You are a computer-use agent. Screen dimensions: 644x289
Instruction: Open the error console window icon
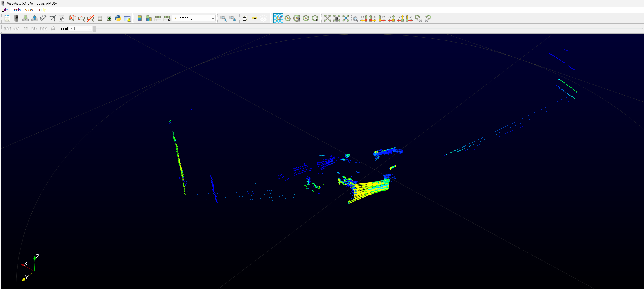pyautogui.click(x=127, y=18)
